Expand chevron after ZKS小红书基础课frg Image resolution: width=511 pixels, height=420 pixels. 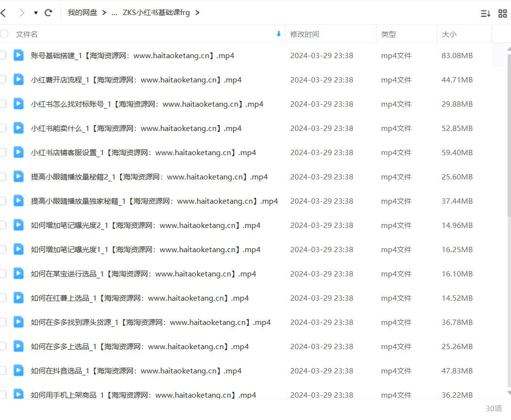[x=197, y=13]
